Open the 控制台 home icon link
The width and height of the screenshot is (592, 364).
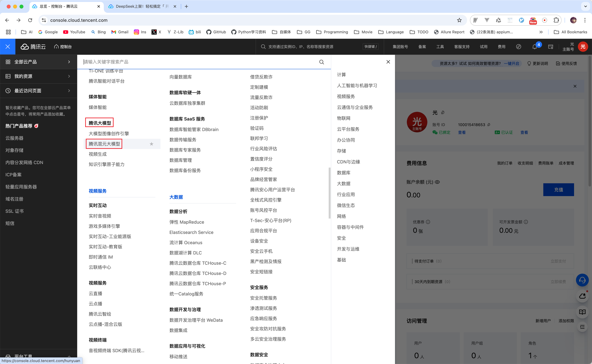63,46
